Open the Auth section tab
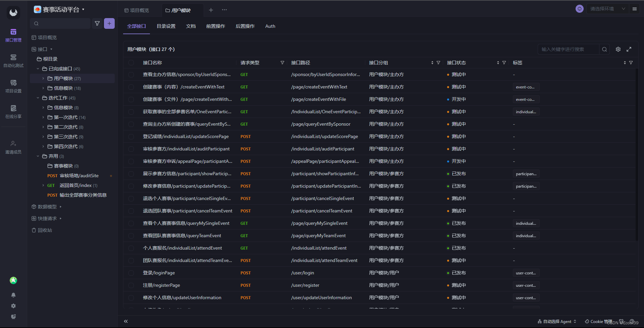This screenshot has width=644, height=328. point(270,26)
